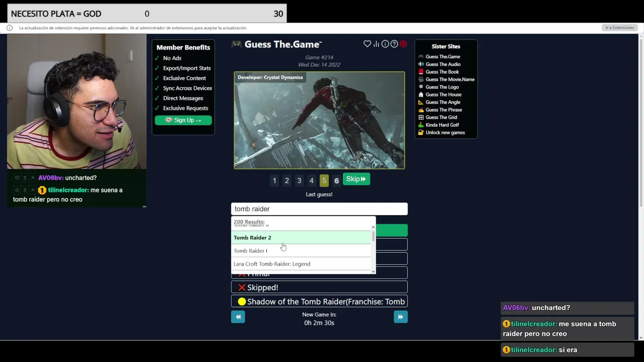Click the 'Ir a Extensiones' button

(619, 28)
